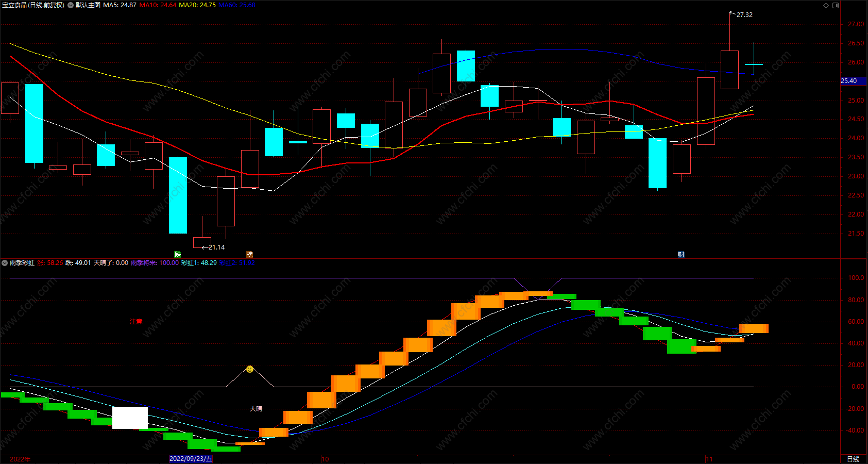This screenshot has width=868, height=464.
Task: Click the 天晴了: 0.00 indicator value
Action: pos(111,263)
